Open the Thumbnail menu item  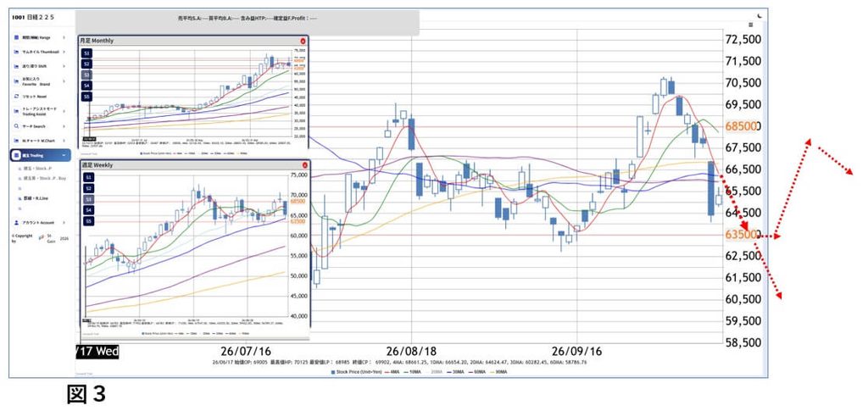tap(40, 52)
